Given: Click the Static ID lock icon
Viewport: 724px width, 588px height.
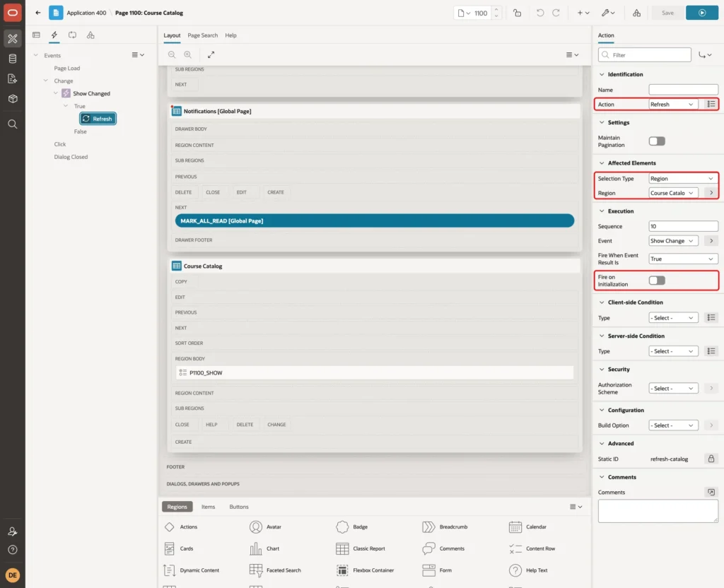Looking at the screenshot, I should 711,459.
